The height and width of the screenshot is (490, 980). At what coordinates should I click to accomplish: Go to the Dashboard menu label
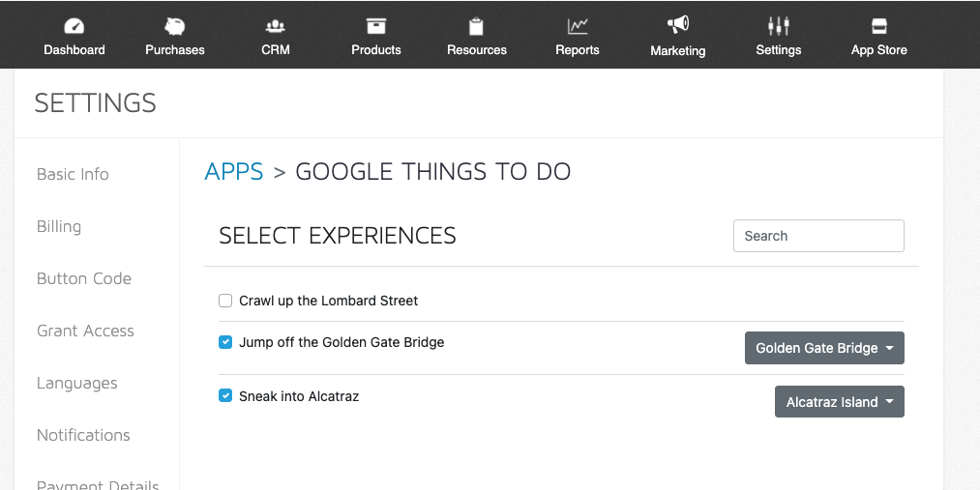(74, 50)
